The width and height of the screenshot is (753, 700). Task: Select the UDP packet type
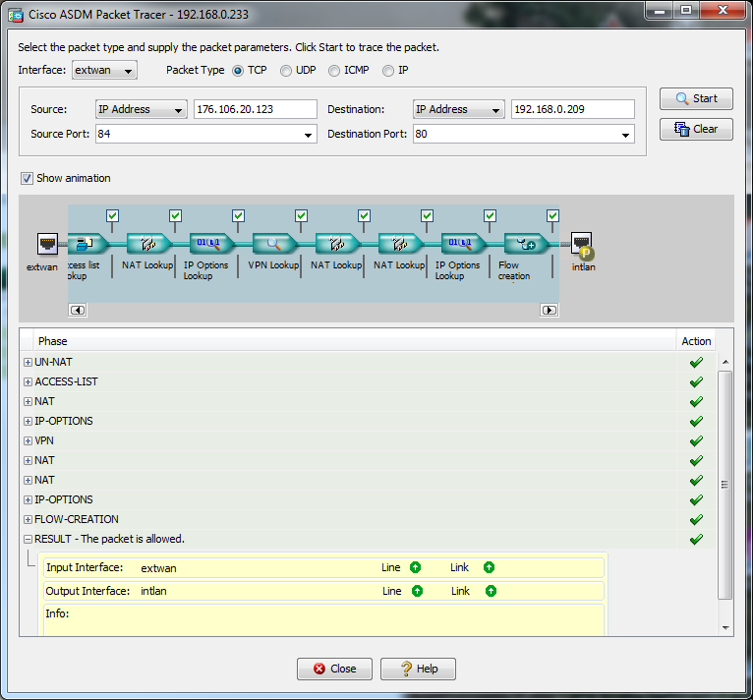286,71
